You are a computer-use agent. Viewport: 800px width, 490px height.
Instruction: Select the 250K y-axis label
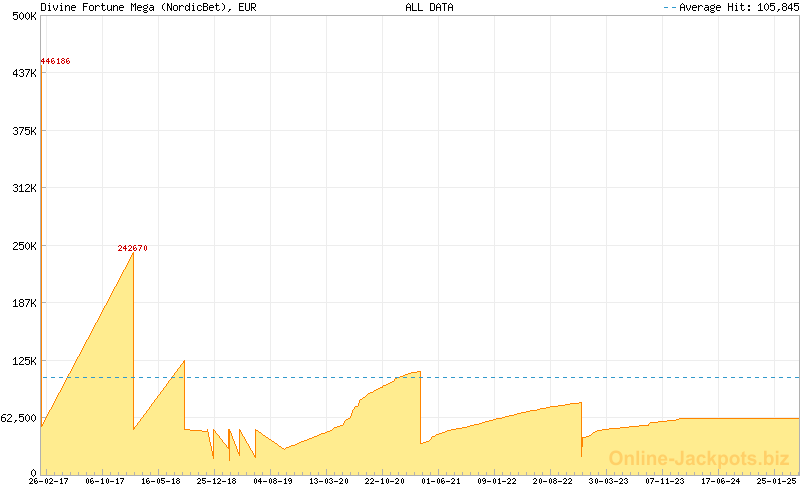tap(24, 246)
